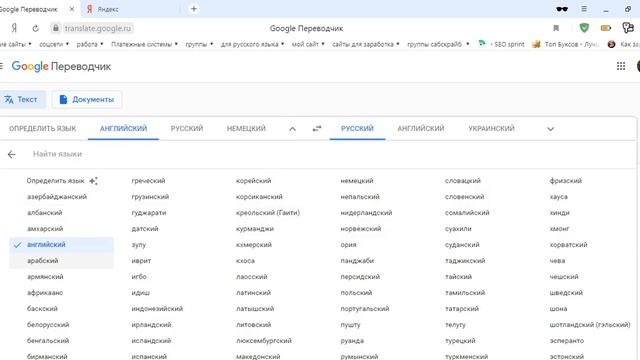Image resolution: width=640 pixels, height=360 pixels.
Task: Select УКРАИНСКИЙ target language tab
Action: (x=491, y=129)
